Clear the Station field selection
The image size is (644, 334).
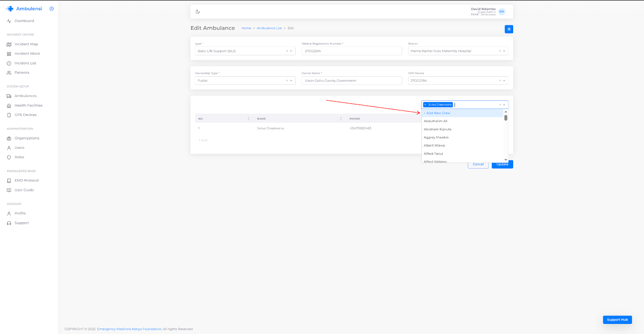point(500,51)
